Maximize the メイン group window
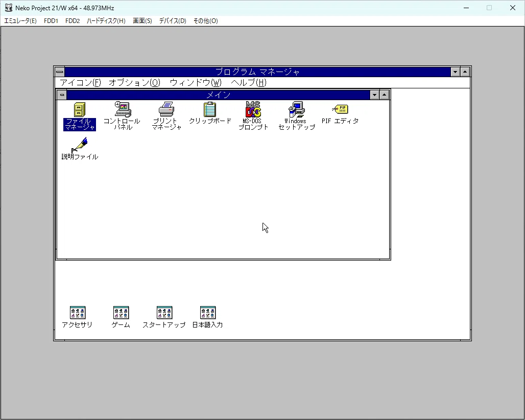This screenshot has width=525, height=420. pos(385,95)
